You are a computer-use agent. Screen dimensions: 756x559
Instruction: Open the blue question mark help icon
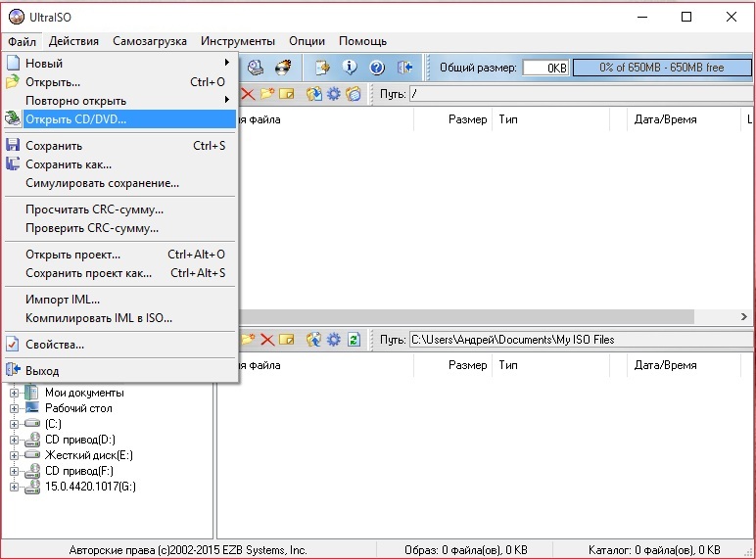click(377, 68)
